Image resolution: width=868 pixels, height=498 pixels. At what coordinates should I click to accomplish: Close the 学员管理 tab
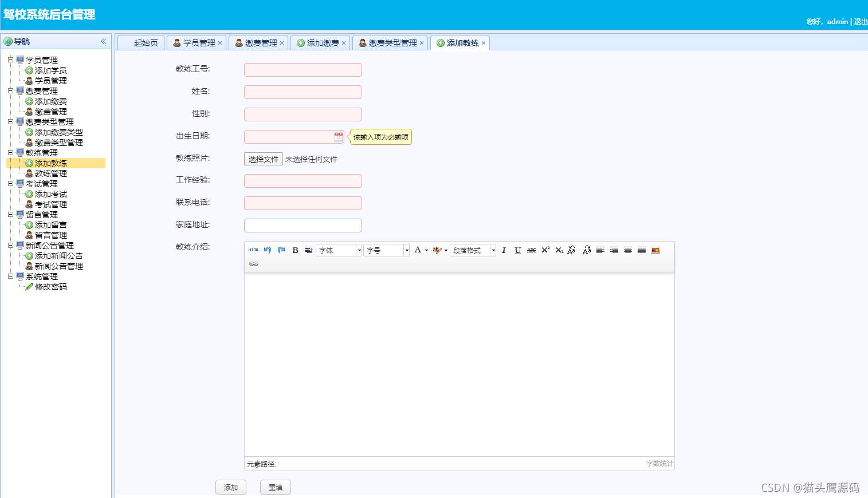220,43
